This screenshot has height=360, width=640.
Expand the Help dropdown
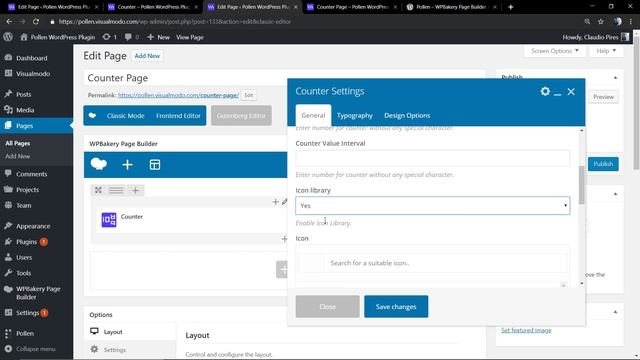[606, 51]
